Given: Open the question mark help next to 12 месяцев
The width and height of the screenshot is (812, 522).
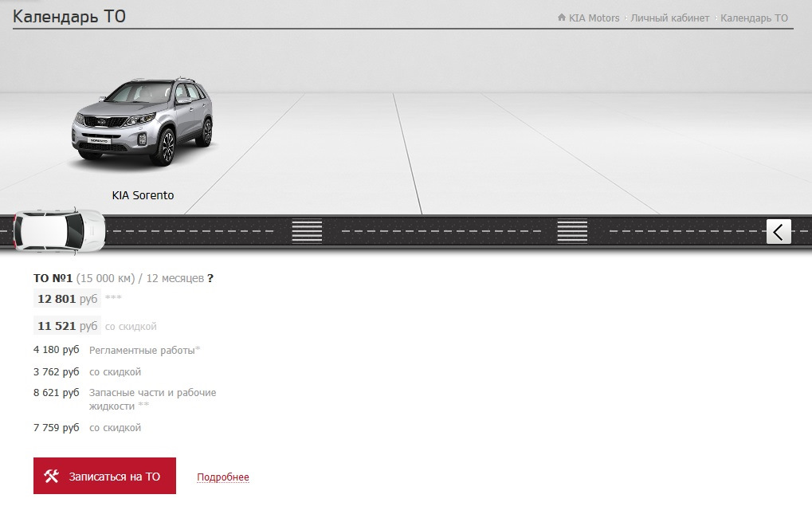Looking at the screenshot, I should (x=210, y=278).
